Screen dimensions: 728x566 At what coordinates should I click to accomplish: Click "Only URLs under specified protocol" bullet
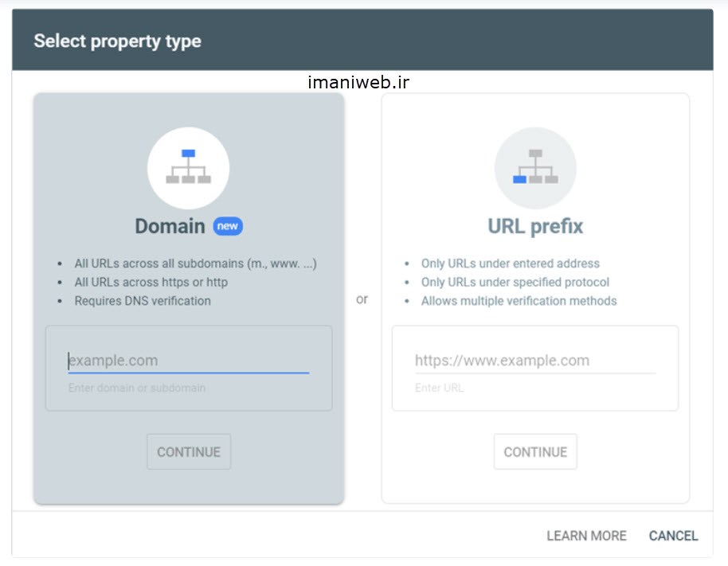(x=515, y=282)
